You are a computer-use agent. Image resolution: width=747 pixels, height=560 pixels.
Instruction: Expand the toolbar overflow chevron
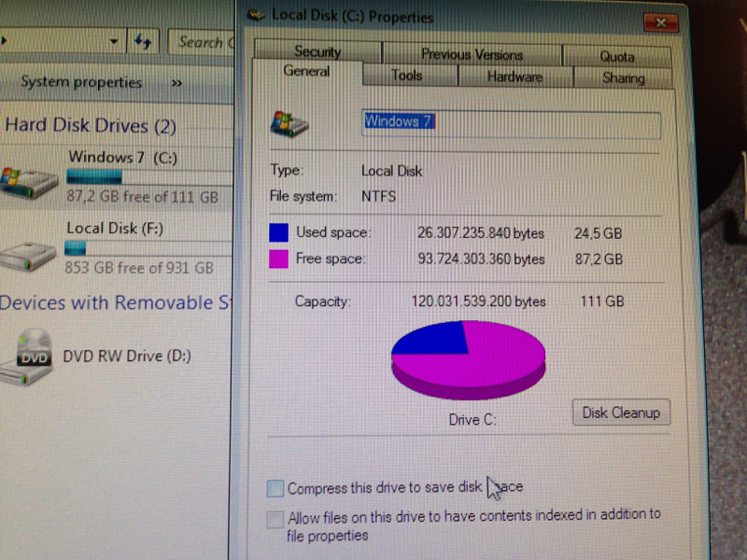(x=176, y=83)
